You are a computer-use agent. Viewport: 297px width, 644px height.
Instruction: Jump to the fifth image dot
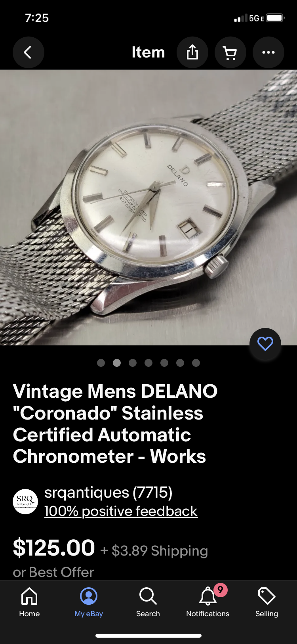point(164,363)
